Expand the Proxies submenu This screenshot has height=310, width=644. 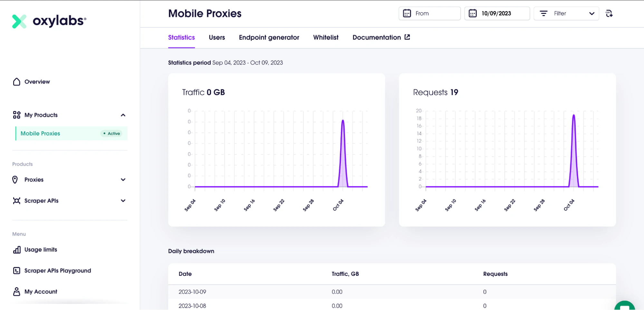pos(123,180)
